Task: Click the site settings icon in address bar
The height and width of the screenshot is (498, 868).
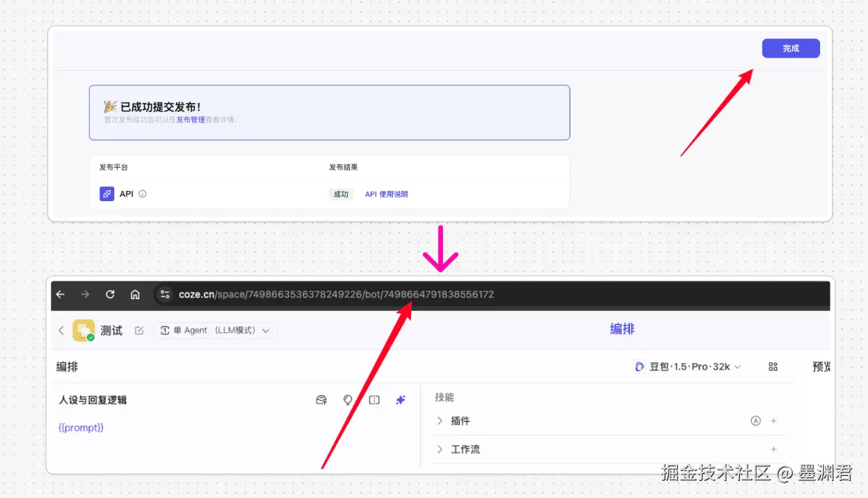Action: pyautogui.click(x=164, y=295)
